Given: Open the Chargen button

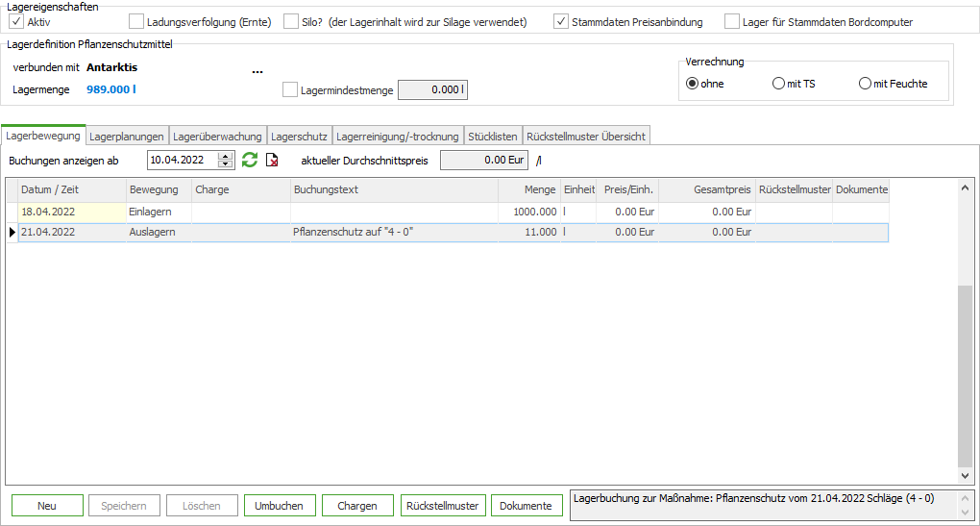Looking at the screenshot, I should point(357,506).
